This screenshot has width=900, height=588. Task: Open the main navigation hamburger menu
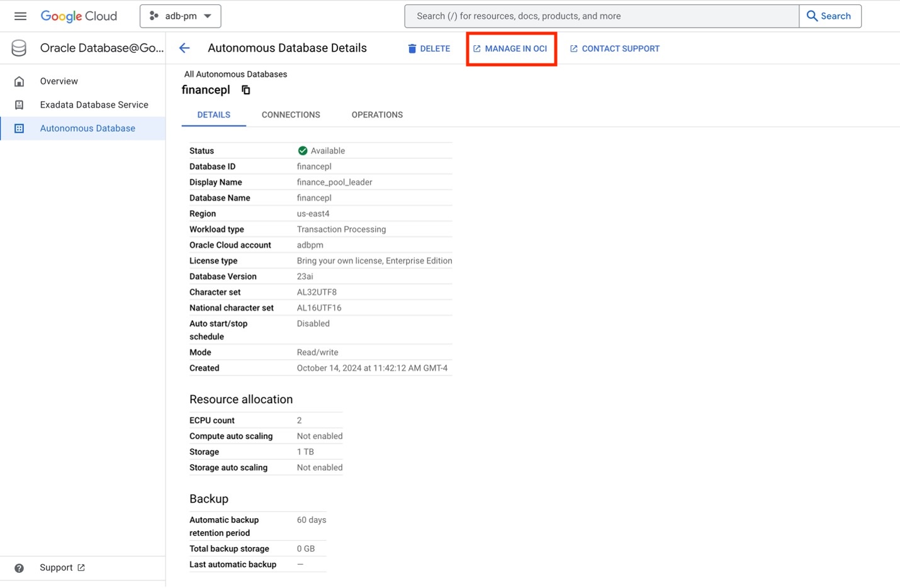pos(20,16)
